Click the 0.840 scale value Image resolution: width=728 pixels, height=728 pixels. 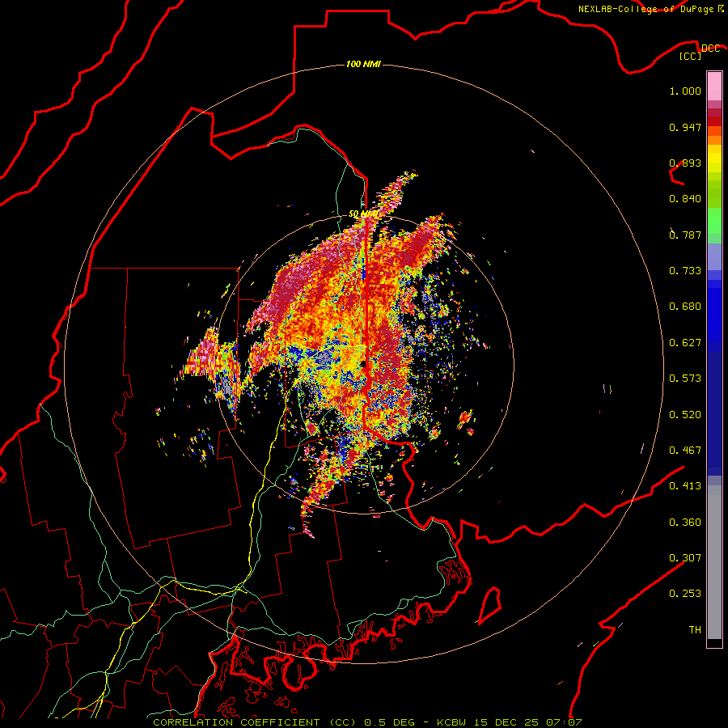tap(685, 199)
